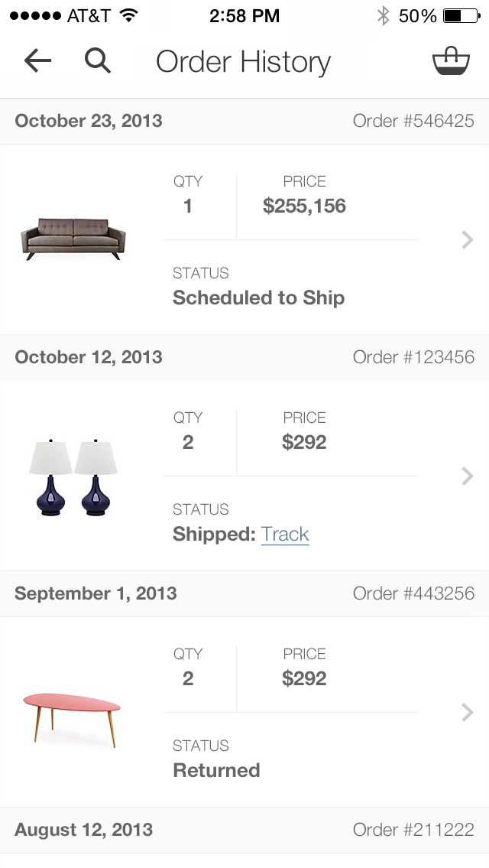The image size is (489, 868).
Task: Click the Track shipment link
Action: (285, 534)
